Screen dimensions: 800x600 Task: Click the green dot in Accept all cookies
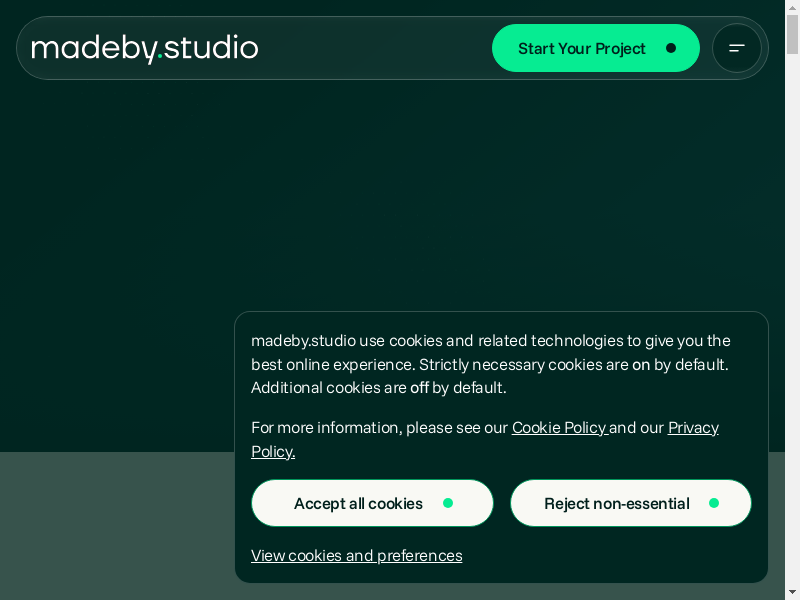point(448,503)
